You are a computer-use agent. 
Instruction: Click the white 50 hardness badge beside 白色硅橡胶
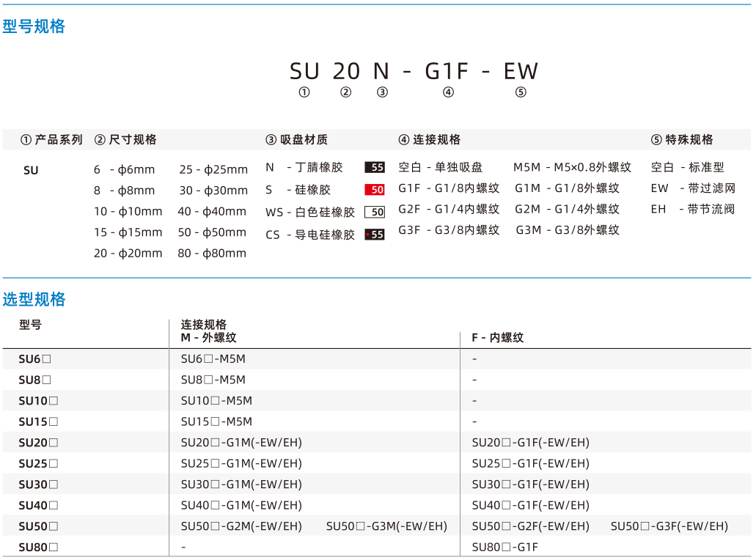(375, 212)
